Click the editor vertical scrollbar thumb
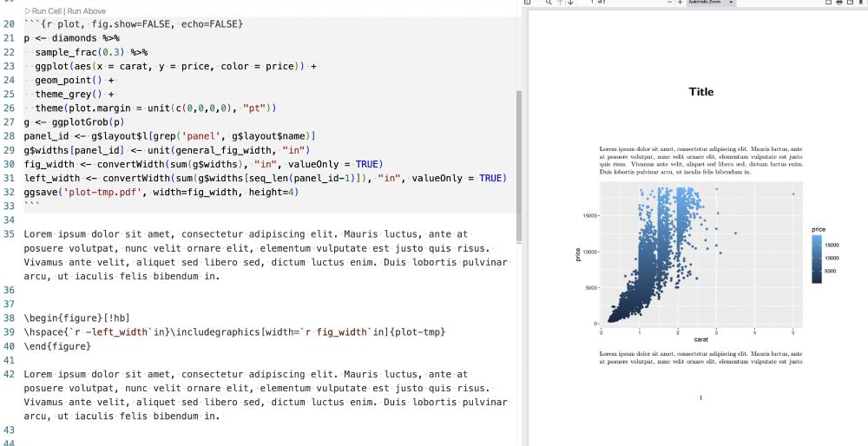This screenshot has height=446, width=868. click(x=519, y=166)
